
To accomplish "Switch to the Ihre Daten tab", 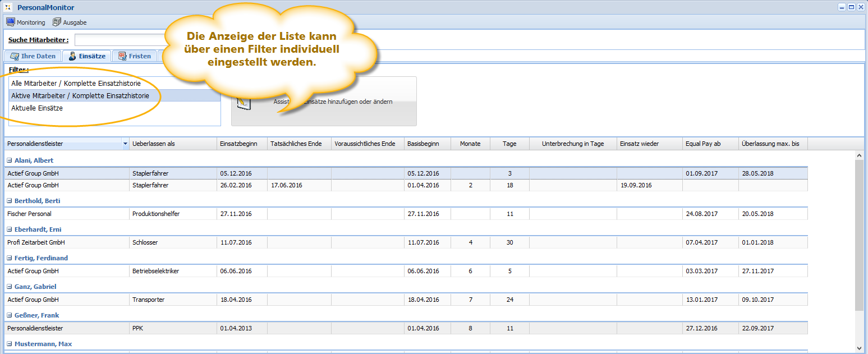I will [33, 56].
